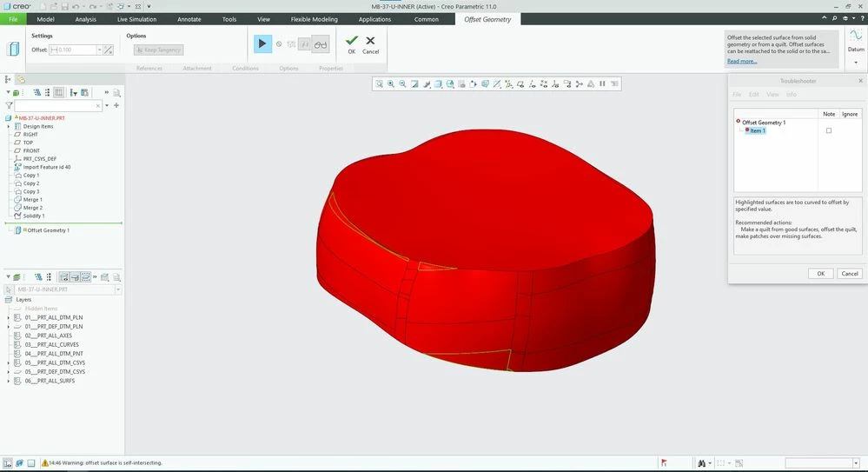Image resolution: width=868 pixels, height=472 pixels.
Task: Toggle the tree columns display icon
Action: point(59,92)
